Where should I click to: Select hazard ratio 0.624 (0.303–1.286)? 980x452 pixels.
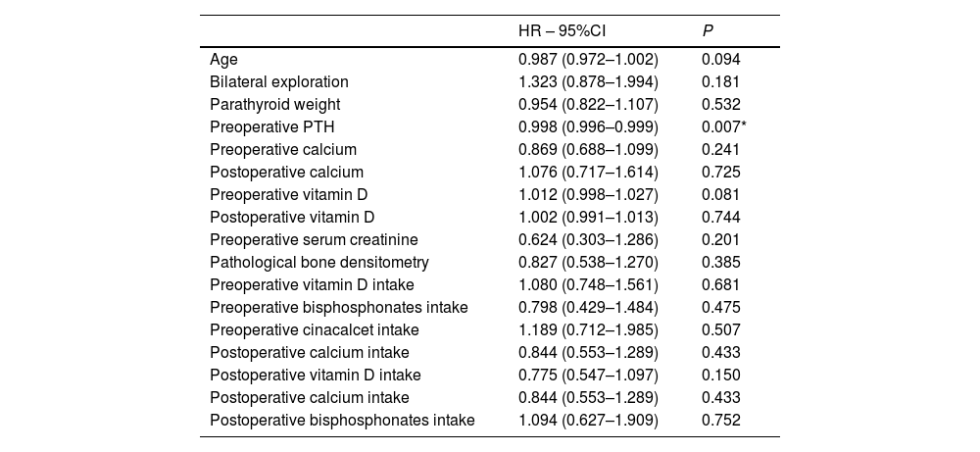pos(588,239)
